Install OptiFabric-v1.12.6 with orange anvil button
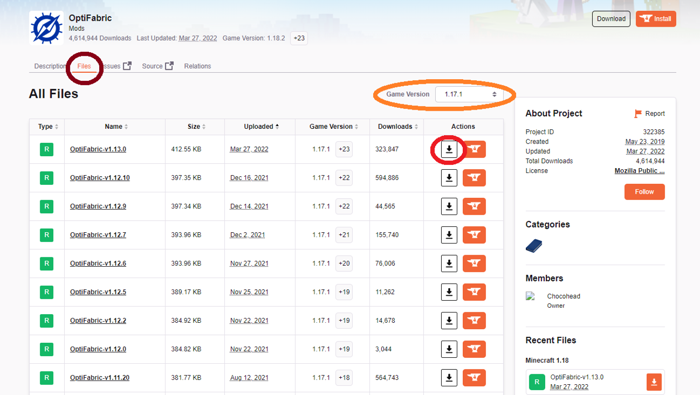The height and width of the screenshot is (395, 700). click(474, 263)
